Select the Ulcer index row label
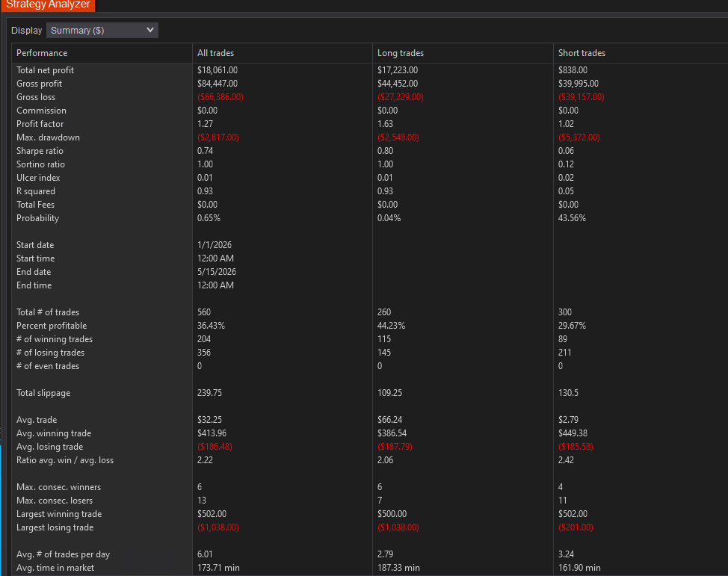Image resolution: width=728 pixels, height=576 pixels. click(x=38, y=178)
